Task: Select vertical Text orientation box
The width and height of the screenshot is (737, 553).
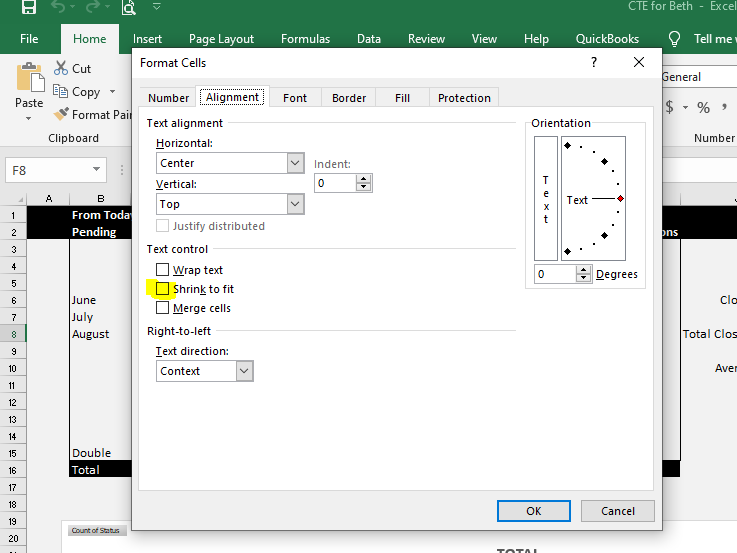Action: tap(546, 199)
